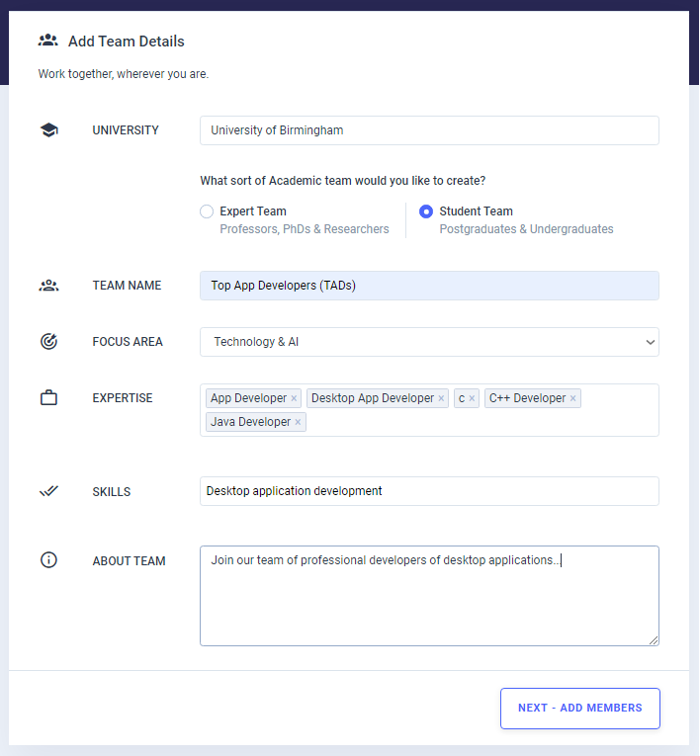
Task: Click the team group icon beside Add Team Details
Action: coord(48,41)
